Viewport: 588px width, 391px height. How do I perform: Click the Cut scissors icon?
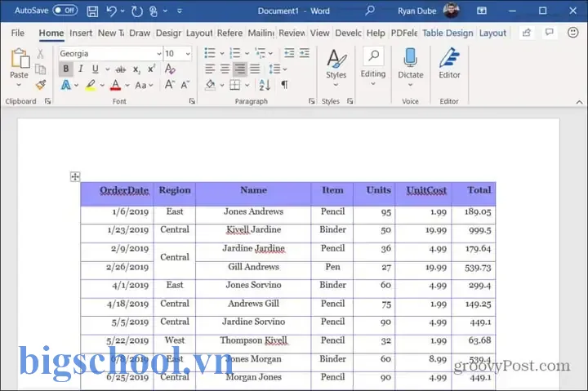[x=40, y=54]
